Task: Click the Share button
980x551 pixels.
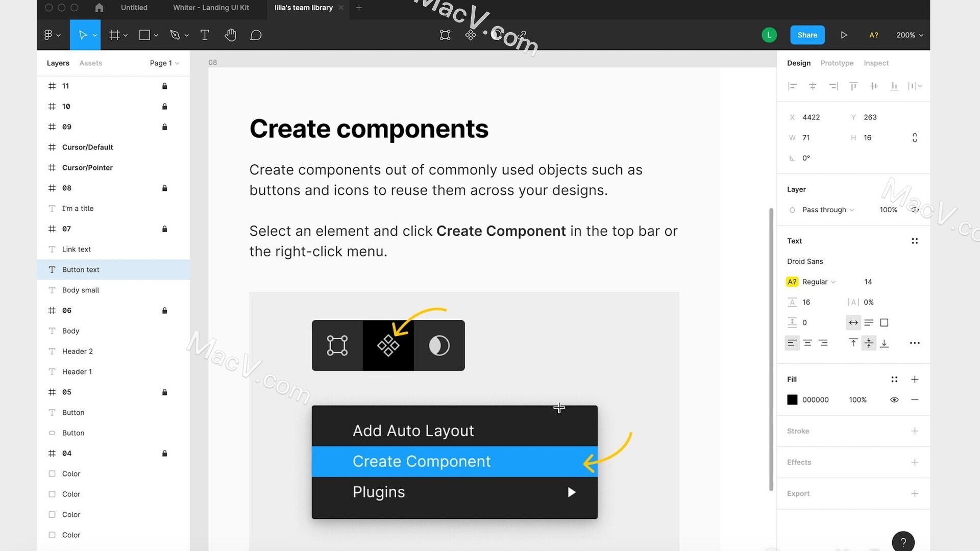Action: click(x=807, y=34)
